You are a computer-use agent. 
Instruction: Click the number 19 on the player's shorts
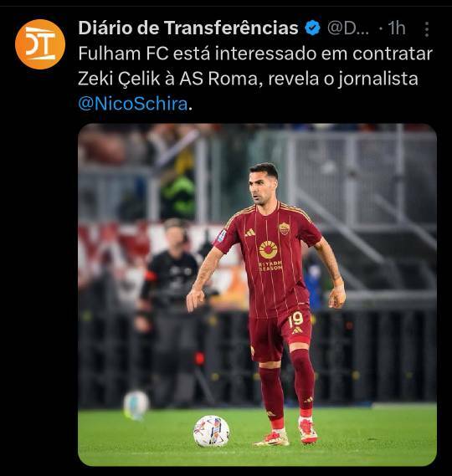click(x=295, y=320)
